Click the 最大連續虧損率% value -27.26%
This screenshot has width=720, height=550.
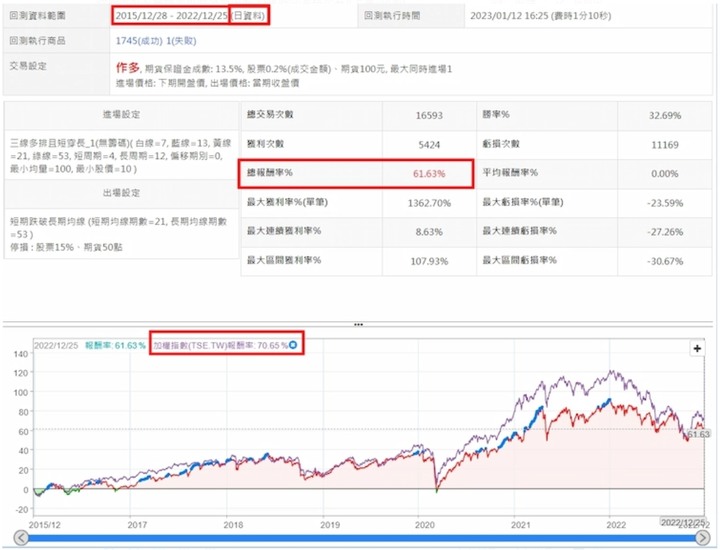coord(664,232)
